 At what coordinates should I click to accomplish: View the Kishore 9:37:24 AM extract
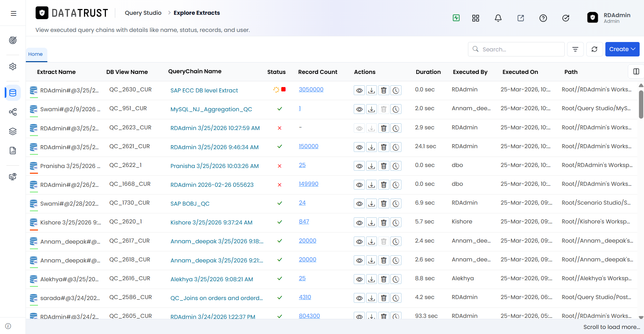(359, 222)
